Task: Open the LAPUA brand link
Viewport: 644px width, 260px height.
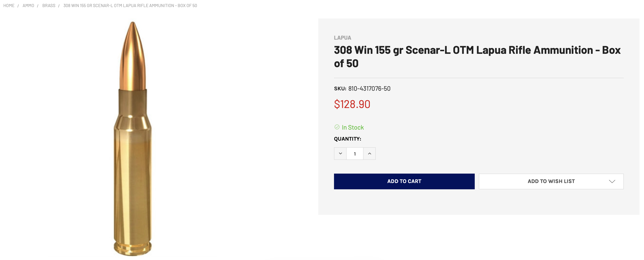Action: 342,38
